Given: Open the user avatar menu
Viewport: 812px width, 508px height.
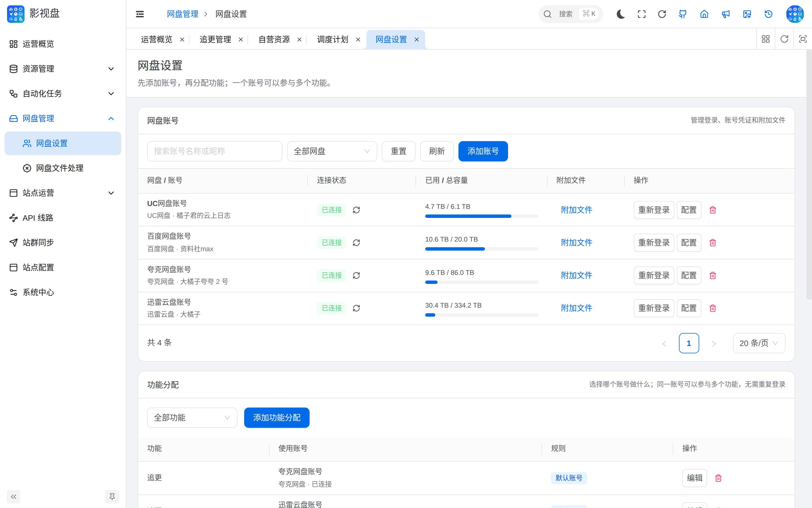Looking at the screenshot, I should 795,14.
